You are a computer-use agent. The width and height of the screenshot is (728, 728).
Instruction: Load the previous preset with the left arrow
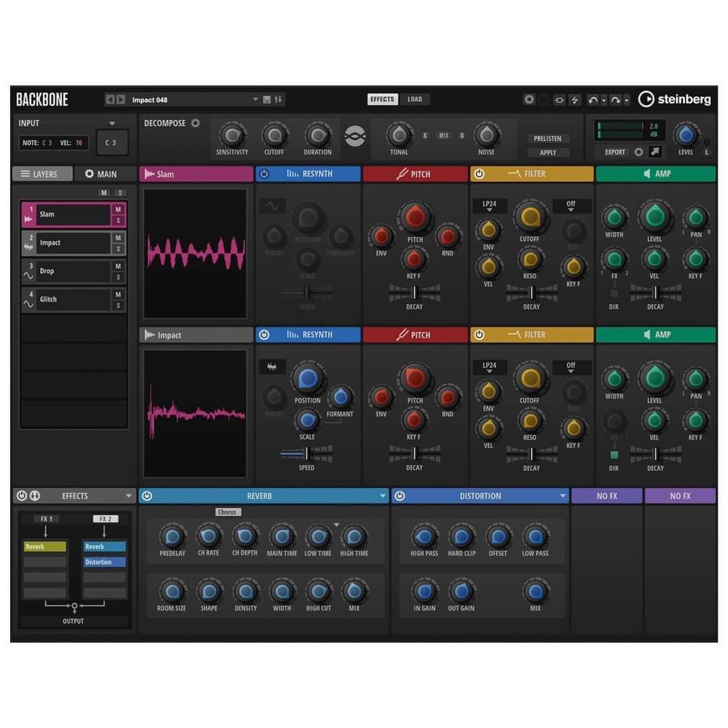tap(110, 99)
